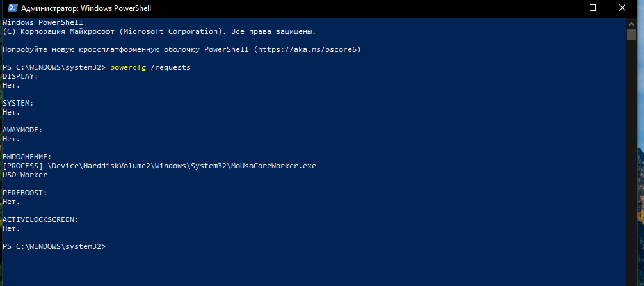Click the SYSTEM: heading line
The width and height of the screenshot is (644, 286).
[18, 103]
